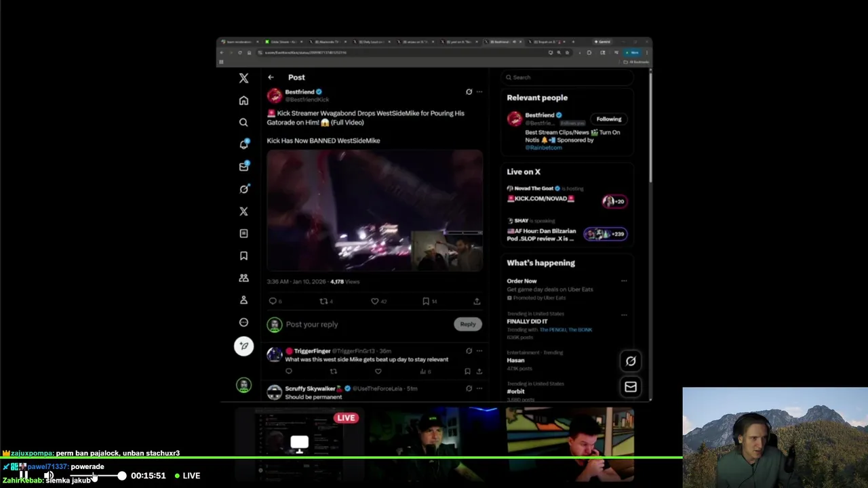This screenshot has width=868, height=488.
Task: Open the Profile icon in sidebar
Action: point(243,300)
